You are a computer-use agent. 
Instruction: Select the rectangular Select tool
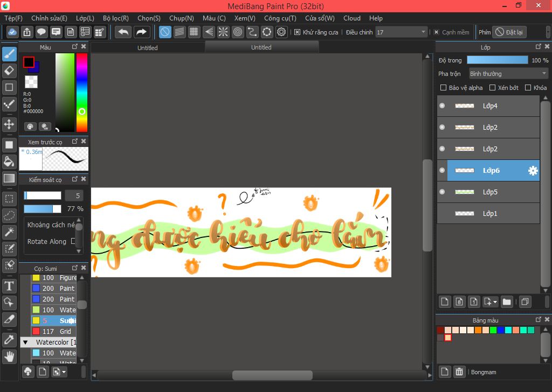click(9, 199)
